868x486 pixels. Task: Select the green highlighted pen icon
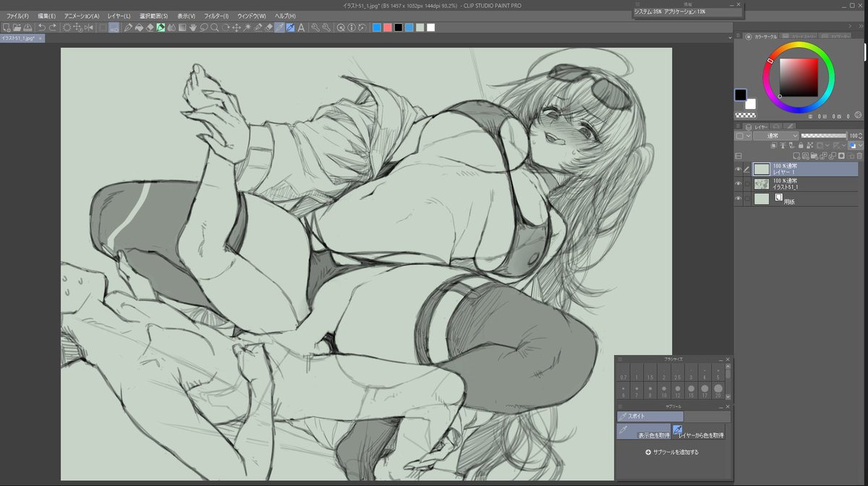(161, 27)
